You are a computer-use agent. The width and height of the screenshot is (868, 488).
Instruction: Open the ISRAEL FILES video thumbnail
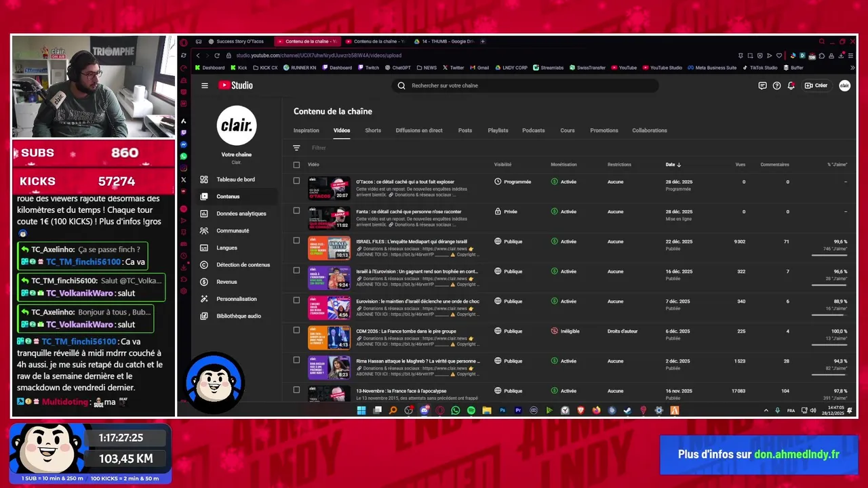329,248
